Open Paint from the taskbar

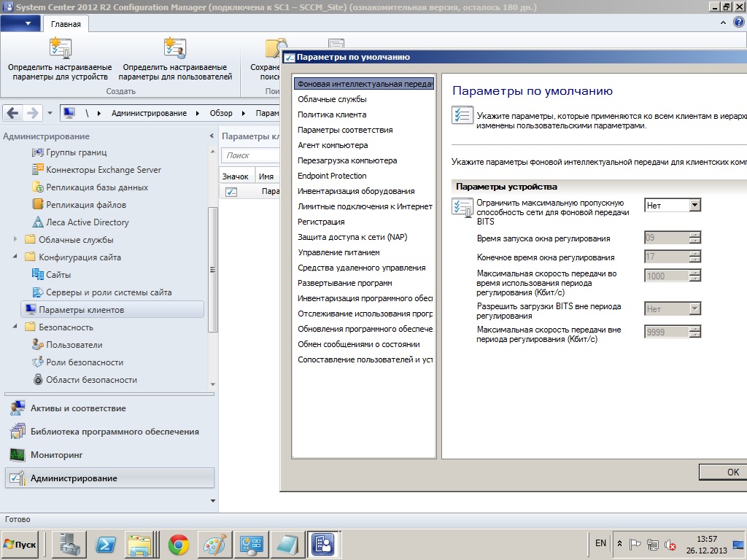tap(215, 544)
